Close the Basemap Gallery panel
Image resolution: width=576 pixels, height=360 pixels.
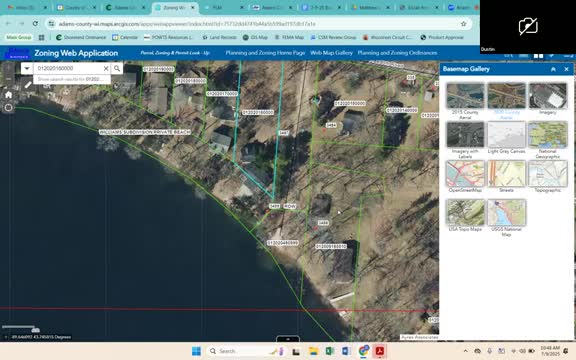566,69
